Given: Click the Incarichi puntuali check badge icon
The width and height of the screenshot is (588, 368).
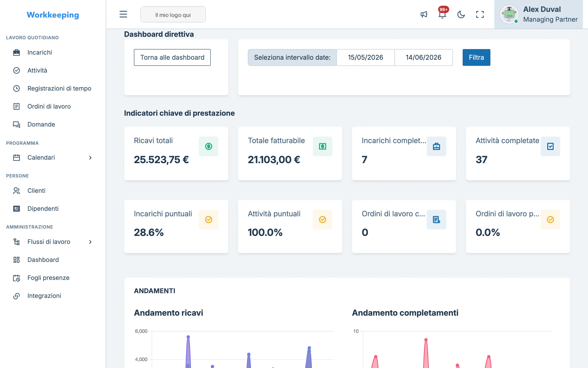Looking at the screenshot, I should pos(208,220).
